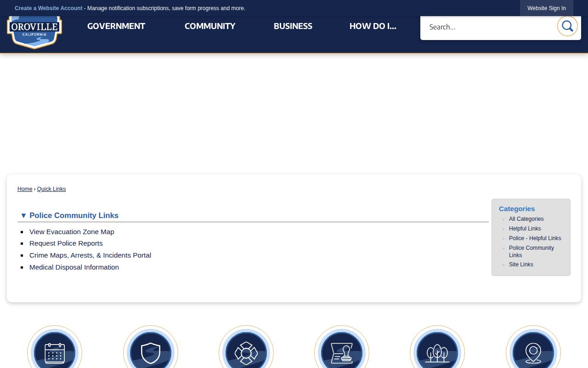Open Request Police Reports link
This screenshot has height=368, width=588.
coord(66,243)
